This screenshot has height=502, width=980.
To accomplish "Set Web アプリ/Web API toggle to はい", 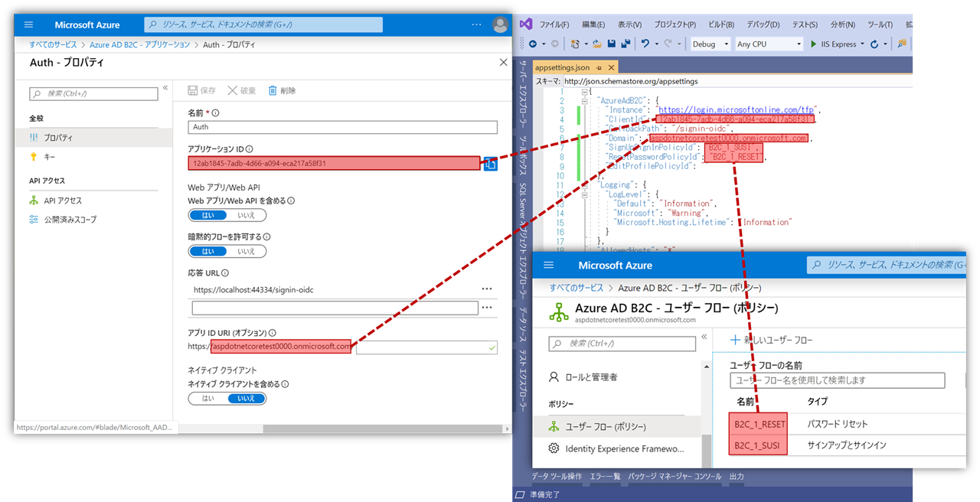I will 208,215.
